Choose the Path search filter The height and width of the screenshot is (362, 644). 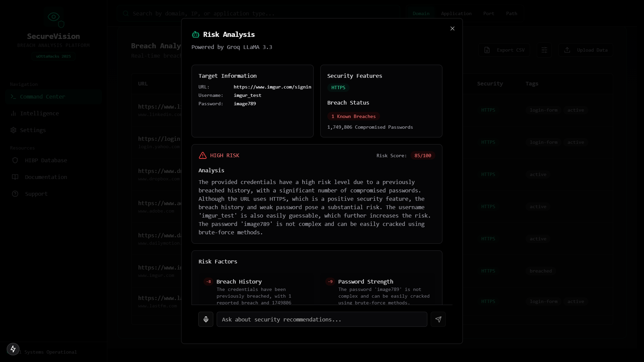(511, 13)
